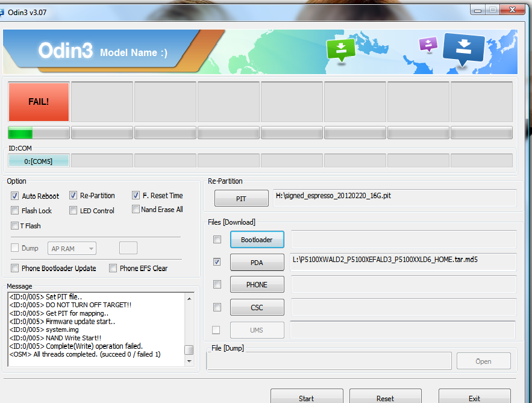
Task: Check the Bootloader file checkbox
Action: (217, 240)
